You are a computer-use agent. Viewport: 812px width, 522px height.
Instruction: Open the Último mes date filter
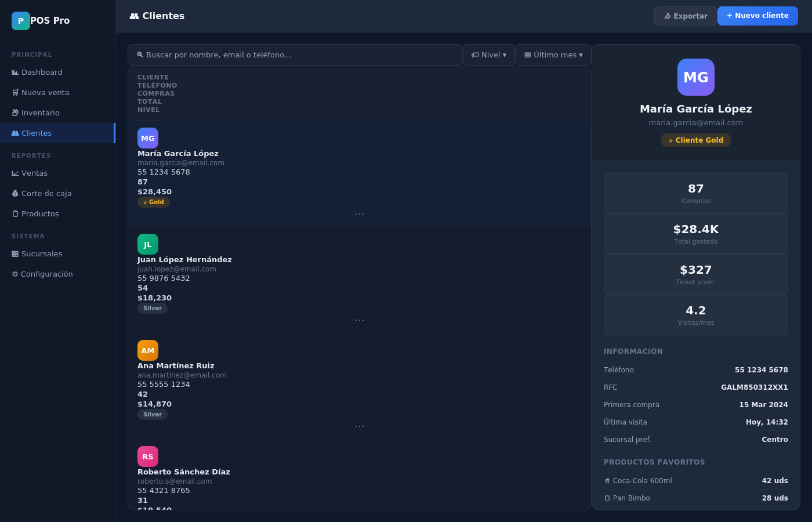553,55
